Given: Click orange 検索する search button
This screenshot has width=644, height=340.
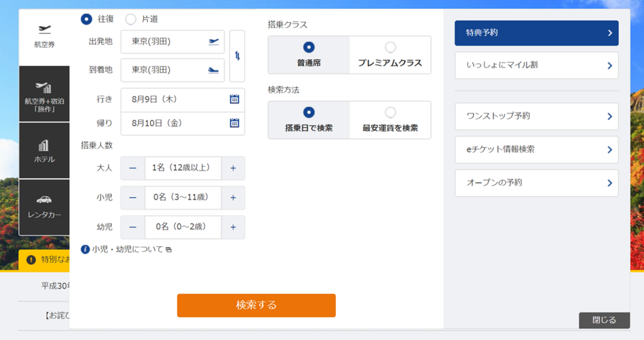Looking at the screenshot, I should coord(257,305).
